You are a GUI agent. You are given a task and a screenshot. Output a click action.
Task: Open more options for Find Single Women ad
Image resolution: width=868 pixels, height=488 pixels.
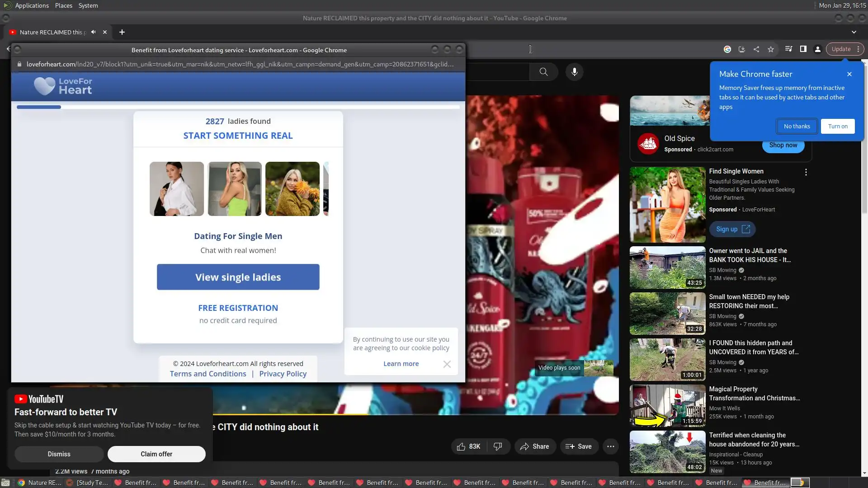coord(806,172)
